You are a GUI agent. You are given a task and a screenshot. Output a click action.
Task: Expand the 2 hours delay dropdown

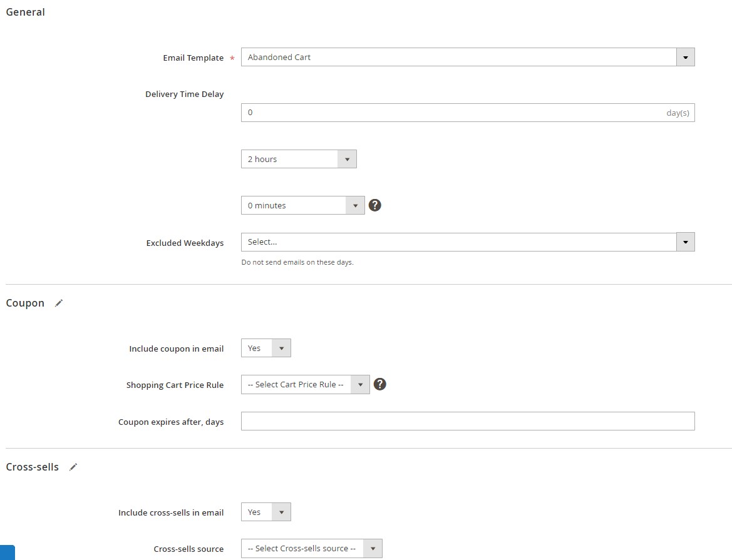tap(298, 159)
